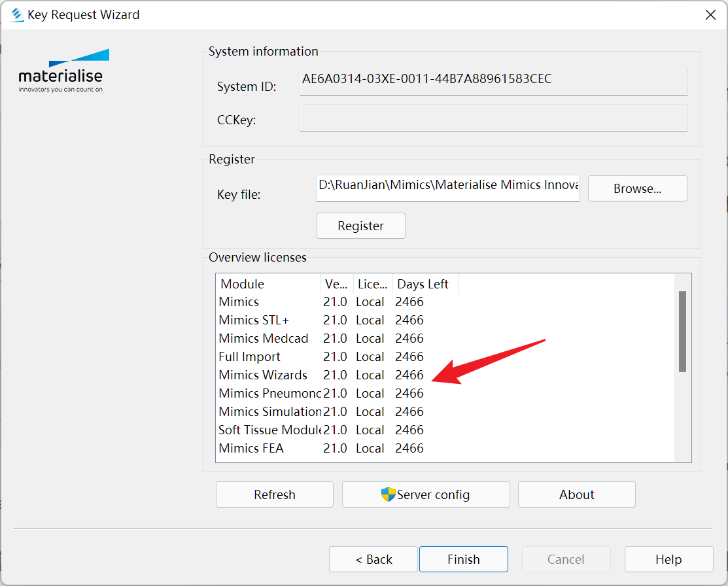
Task: Refresh the license overview
Action: click(x=275, y=494)
